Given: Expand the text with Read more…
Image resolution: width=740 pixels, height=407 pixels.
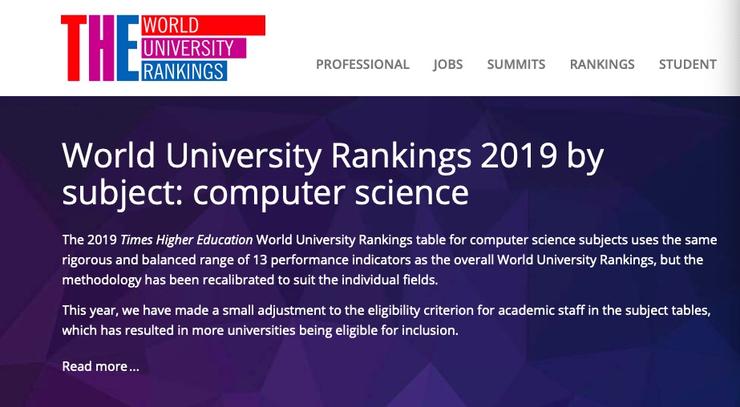Looking at the screenshot, I should (x=101, y=366).
